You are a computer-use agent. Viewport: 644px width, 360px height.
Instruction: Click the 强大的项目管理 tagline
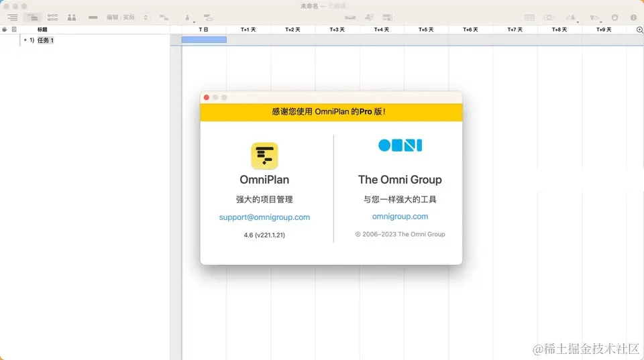(264, 200)
